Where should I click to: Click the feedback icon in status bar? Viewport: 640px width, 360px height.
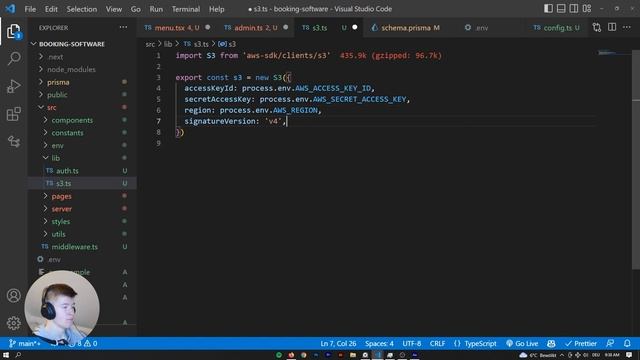pyautogui.click(x=610, y=343)
